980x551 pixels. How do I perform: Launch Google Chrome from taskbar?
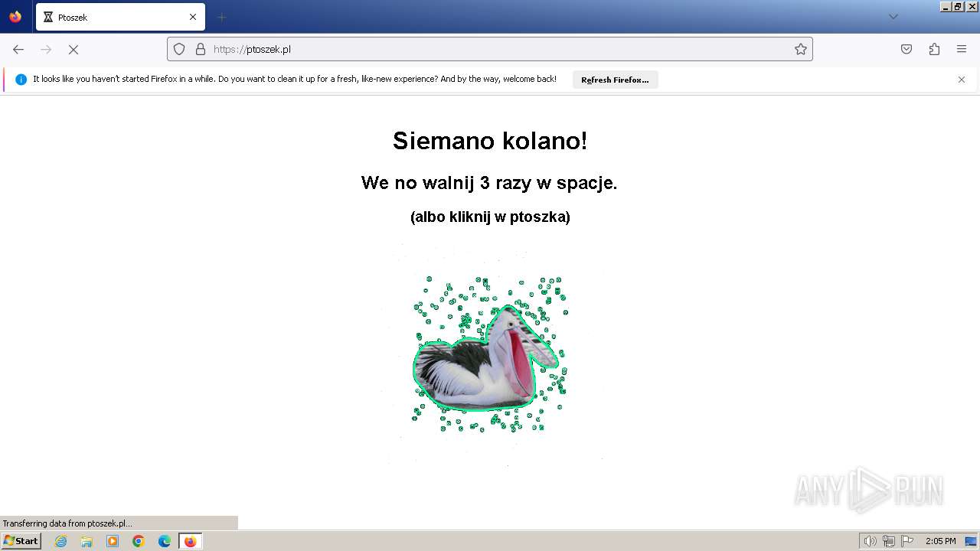(x=139, y=541)
